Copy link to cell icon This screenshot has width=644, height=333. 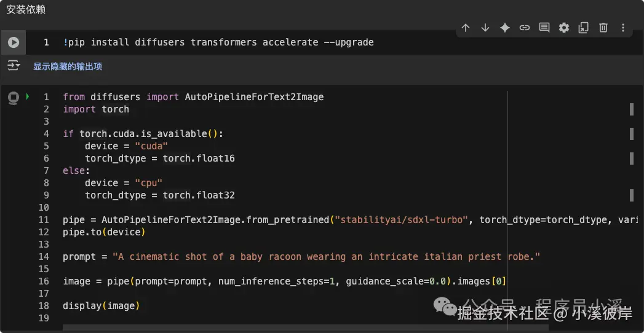525,28
